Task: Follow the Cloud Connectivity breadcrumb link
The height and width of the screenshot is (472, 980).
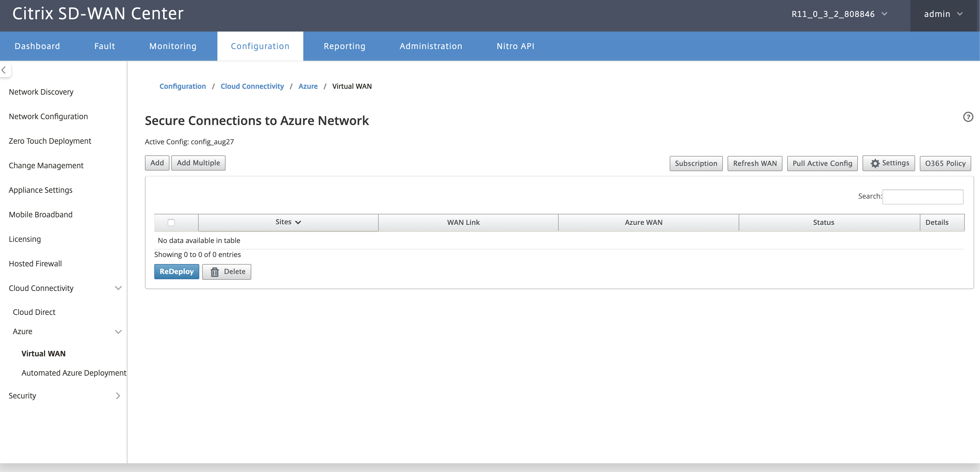Action: pyautogui.click(x=252, y=86)
